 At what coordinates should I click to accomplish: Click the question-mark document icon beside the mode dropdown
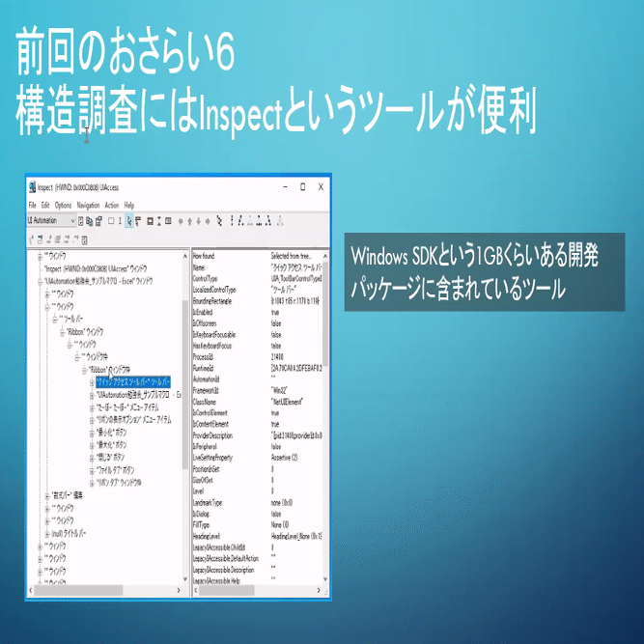81,221
